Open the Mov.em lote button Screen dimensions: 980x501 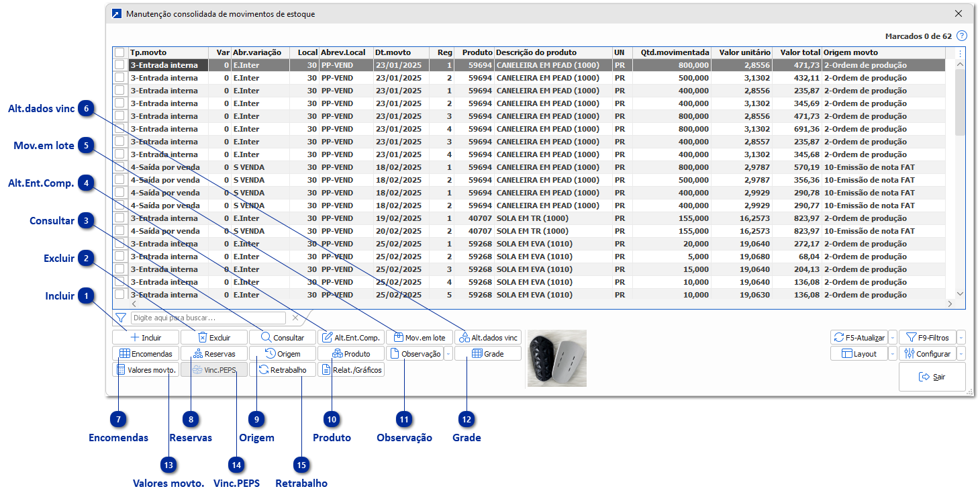(x=420, y=338)
